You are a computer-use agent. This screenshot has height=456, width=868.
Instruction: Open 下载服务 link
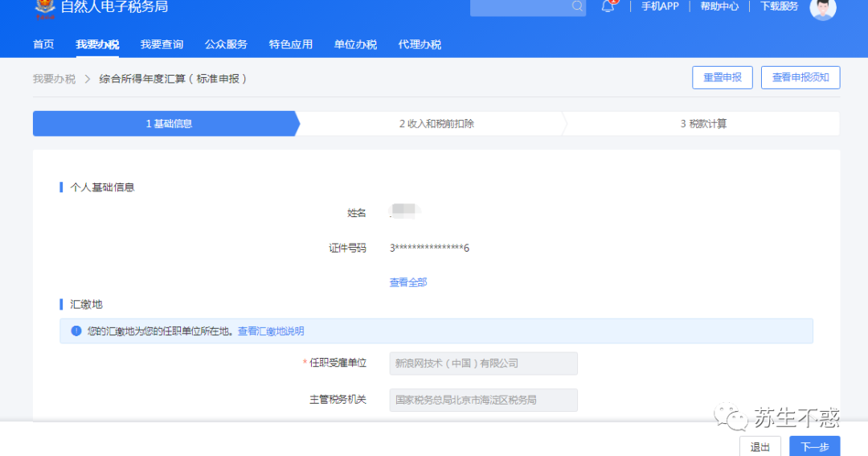[779, 6]
